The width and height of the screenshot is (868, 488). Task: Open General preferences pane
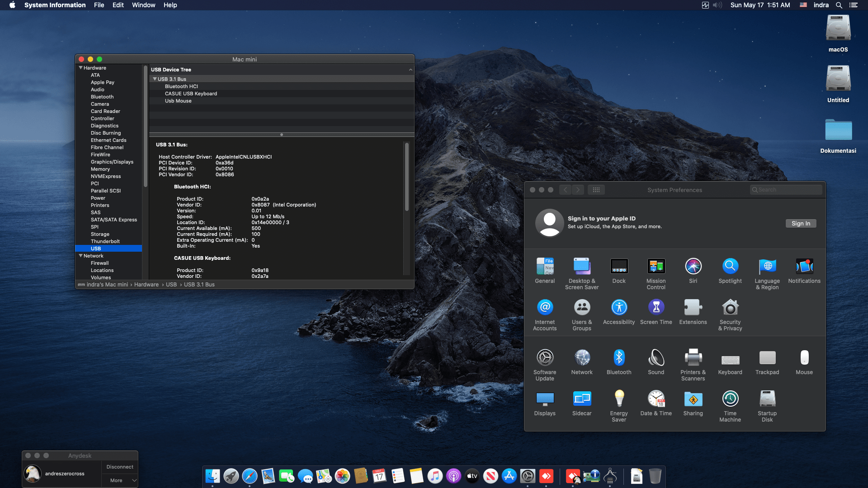(545, 270)
